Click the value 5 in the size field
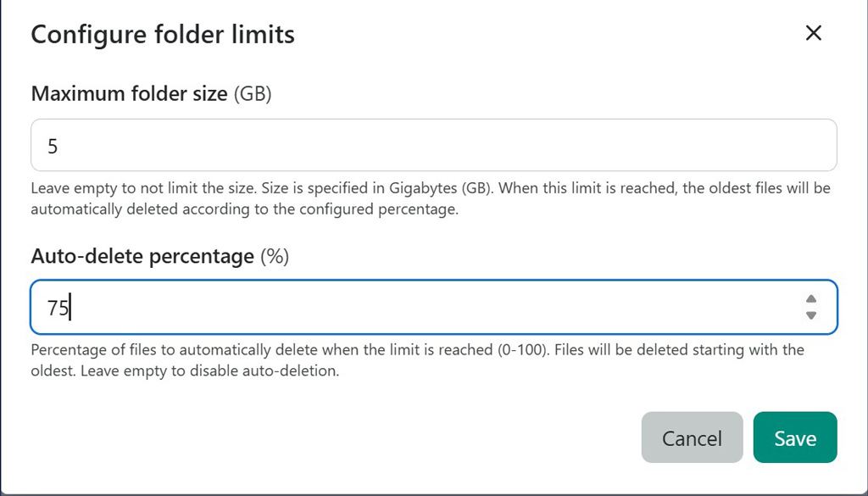 click(x=53, y=145)
